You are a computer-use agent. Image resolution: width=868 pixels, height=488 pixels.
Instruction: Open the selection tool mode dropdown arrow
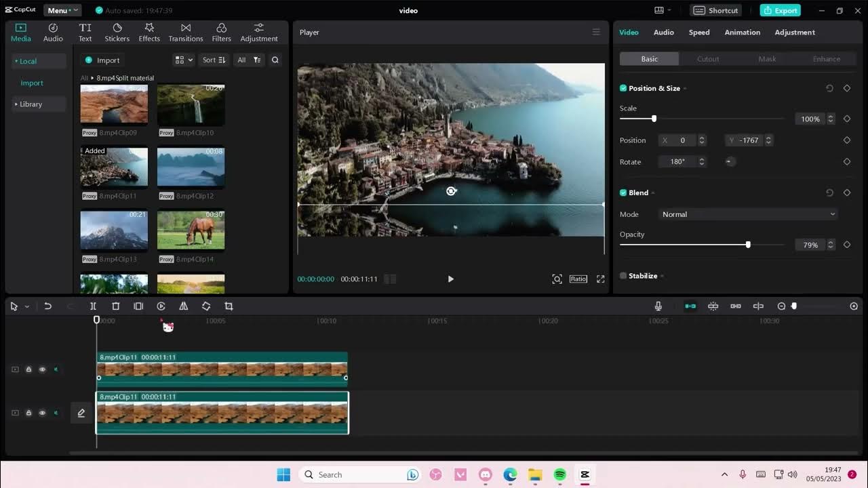(x=27, y=306)
